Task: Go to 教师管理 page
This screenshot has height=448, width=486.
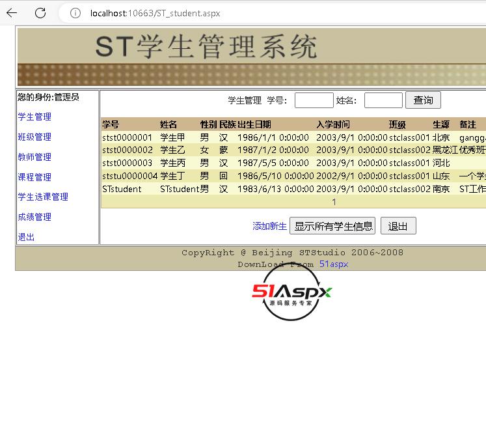Action: (34, 157)
